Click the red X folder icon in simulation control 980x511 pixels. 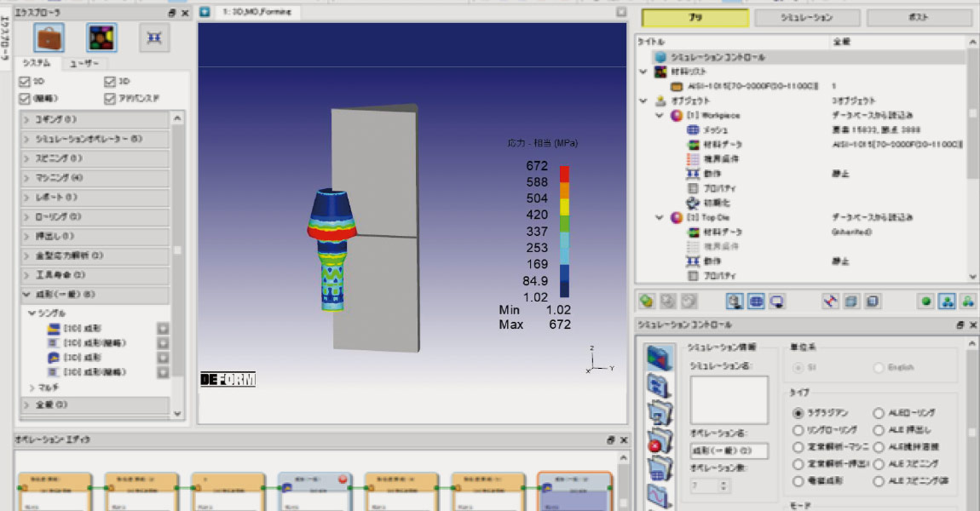pos(660,442)
